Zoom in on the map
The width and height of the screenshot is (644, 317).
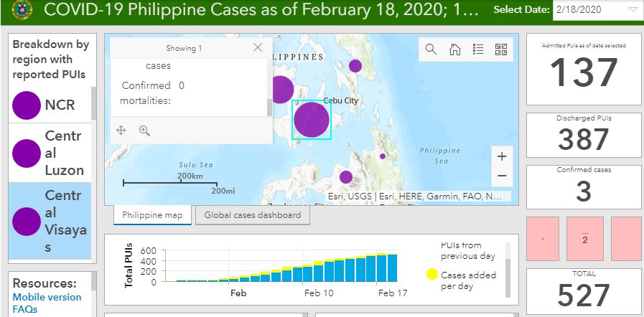click(x=501, y=156)
